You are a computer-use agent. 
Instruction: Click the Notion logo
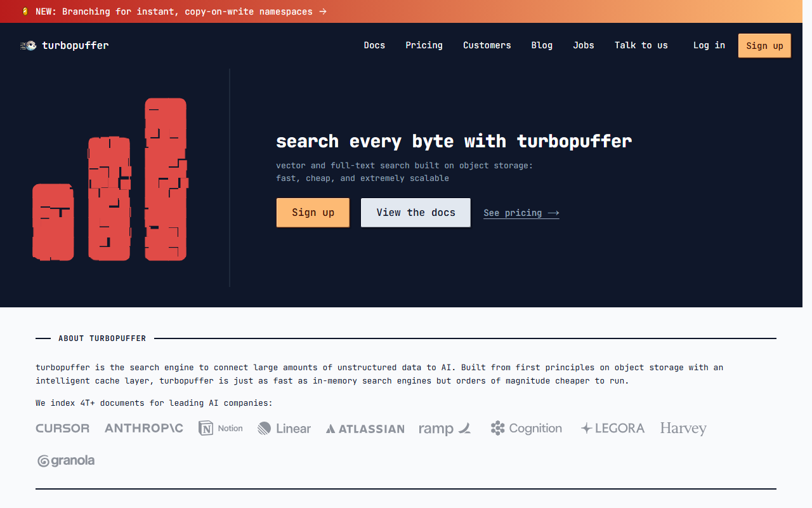[x=221, y=429]
